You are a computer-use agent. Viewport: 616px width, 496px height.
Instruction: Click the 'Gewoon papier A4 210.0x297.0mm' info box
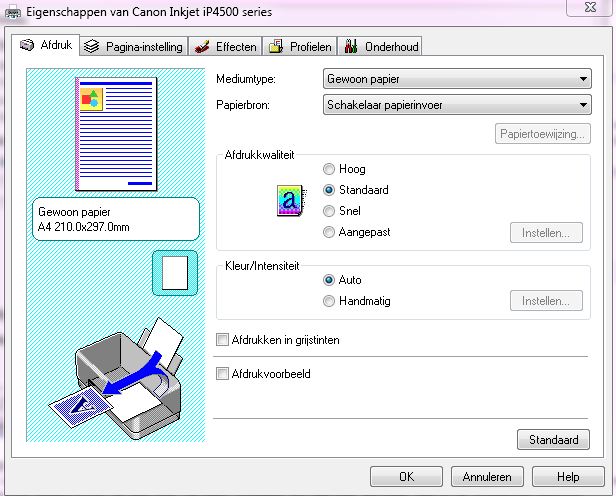116,219
